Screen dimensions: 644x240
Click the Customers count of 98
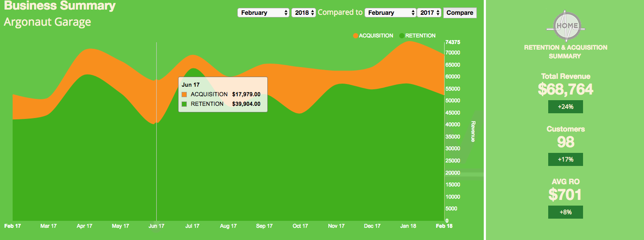click(565, 142)
